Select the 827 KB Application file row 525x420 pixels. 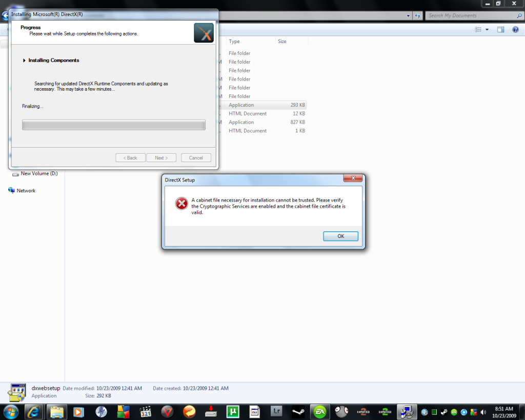tap(263, 122)
